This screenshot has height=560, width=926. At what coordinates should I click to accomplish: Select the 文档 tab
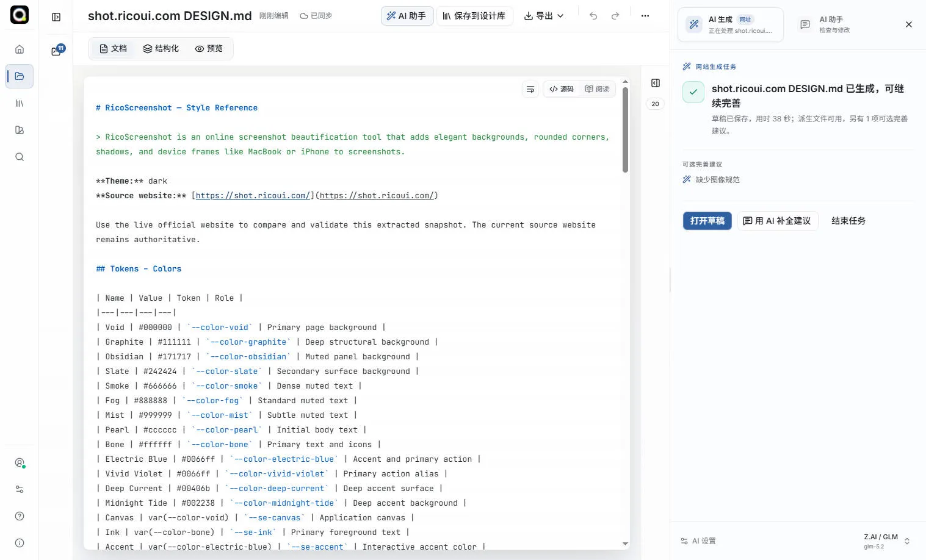click(x=114, y=49)
